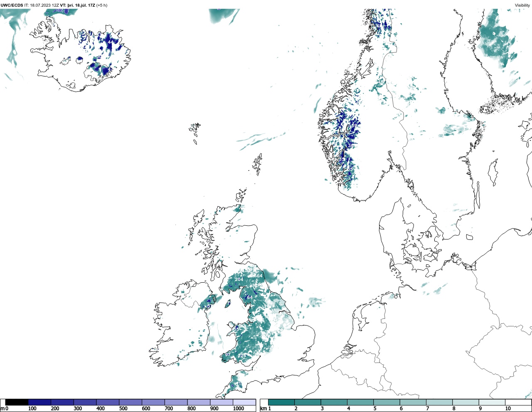Click the palest lavender swatch after 1000
The image size is (532, 412).
tap(244, 402)
